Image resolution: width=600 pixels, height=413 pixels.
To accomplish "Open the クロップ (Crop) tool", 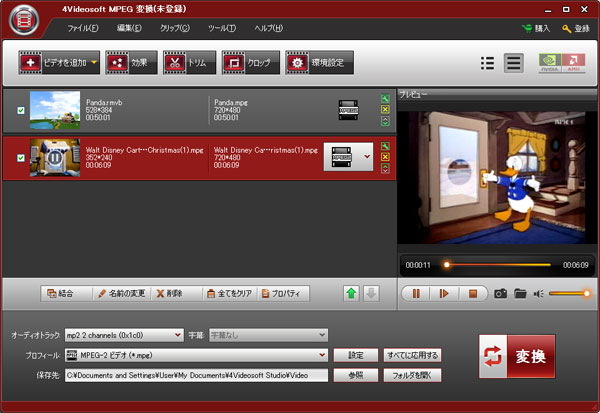I will pos(251,62).
